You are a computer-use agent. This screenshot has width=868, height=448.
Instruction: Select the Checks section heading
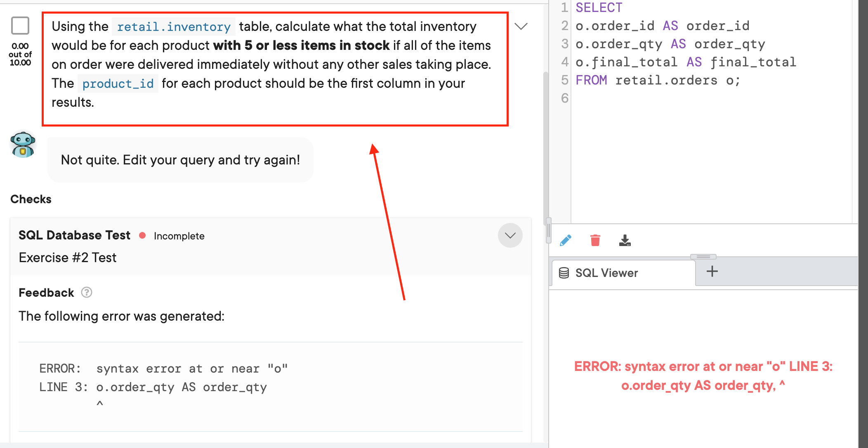31,199
